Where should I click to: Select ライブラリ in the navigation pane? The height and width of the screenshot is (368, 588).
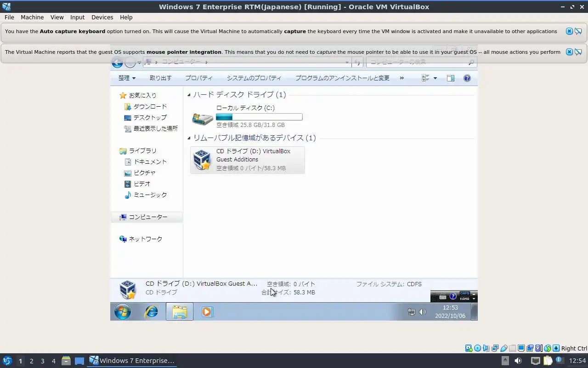tap(138, 150)
